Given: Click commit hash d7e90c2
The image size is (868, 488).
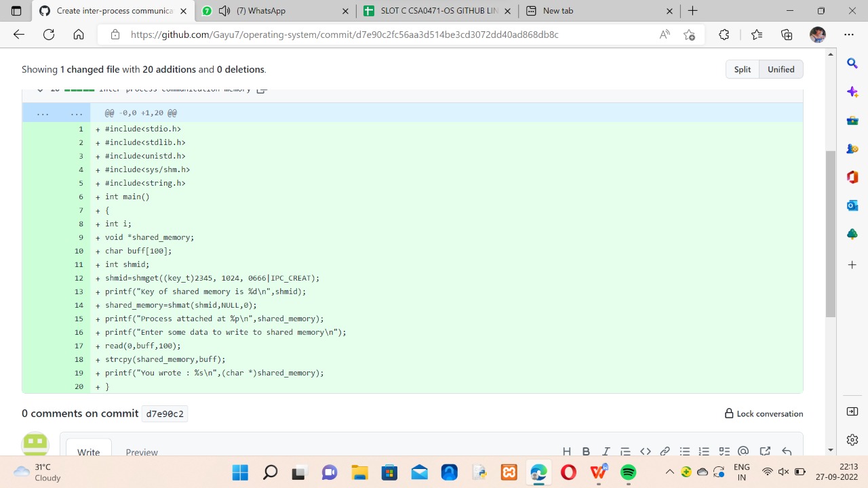Looking at the screenshot, I should [165, 413].
